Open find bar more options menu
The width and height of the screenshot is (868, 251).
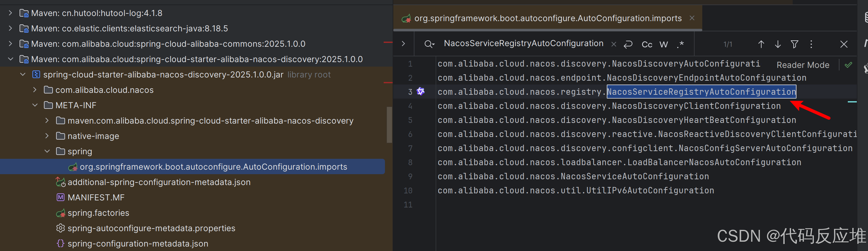811,45
